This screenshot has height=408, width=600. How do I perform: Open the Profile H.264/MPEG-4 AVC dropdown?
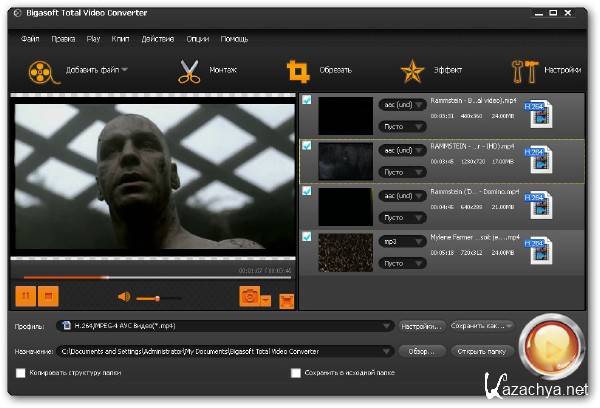pos(386,325)
